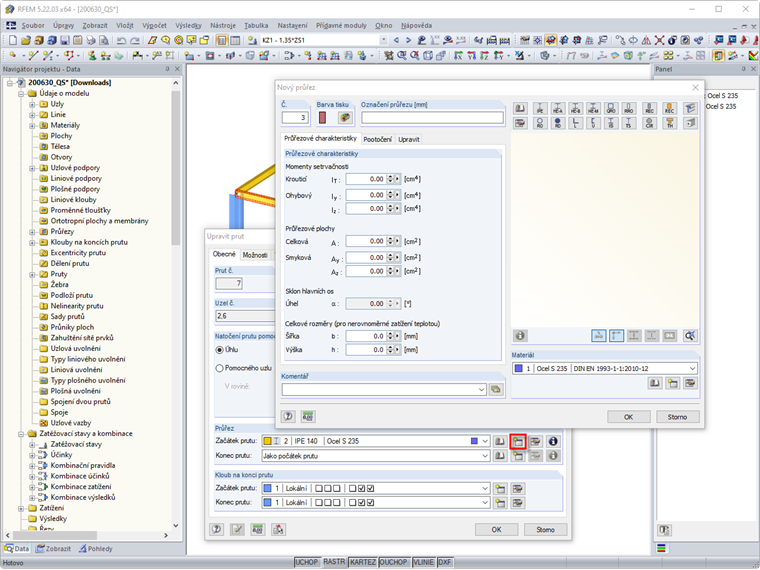Open the Konec prutu 'Jako počátek prutu' dropdown
760x570 pixels.
[x=485, y=456]
